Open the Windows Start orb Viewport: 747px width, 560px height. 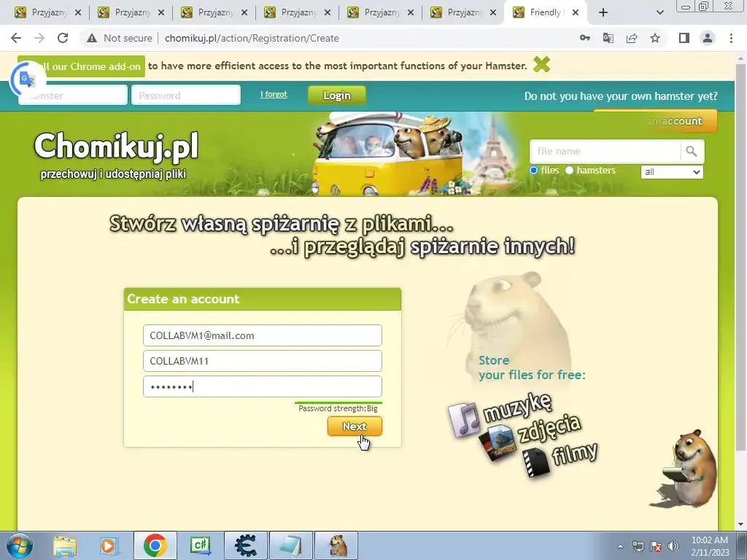(x=20, y=545)
